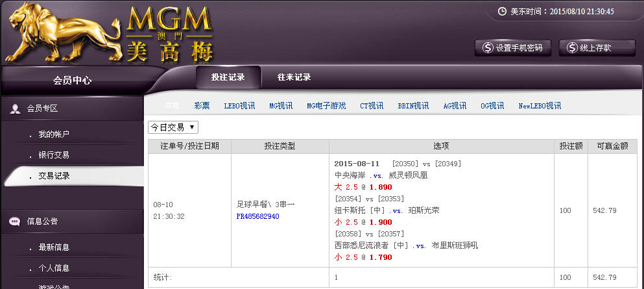Screen dimensions: 644x289
Task: Click 会员专区 section header
Action: [x=42, y=108]
